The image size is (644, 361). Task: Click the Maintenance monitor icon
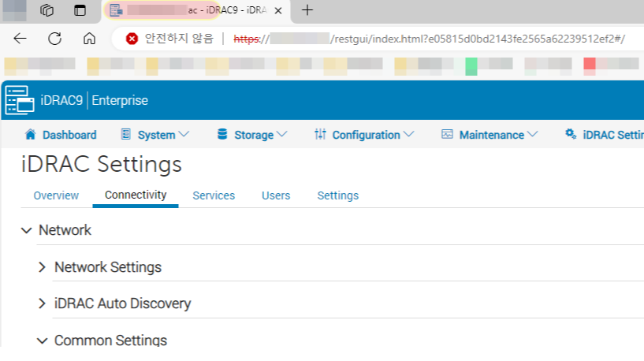[x=447, y=134]
